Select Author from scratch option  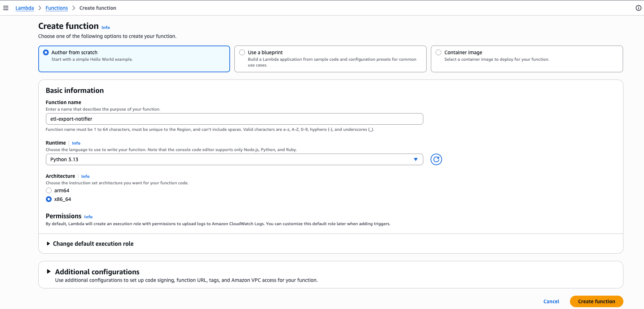pyautogui.click(x=134, y=59)
